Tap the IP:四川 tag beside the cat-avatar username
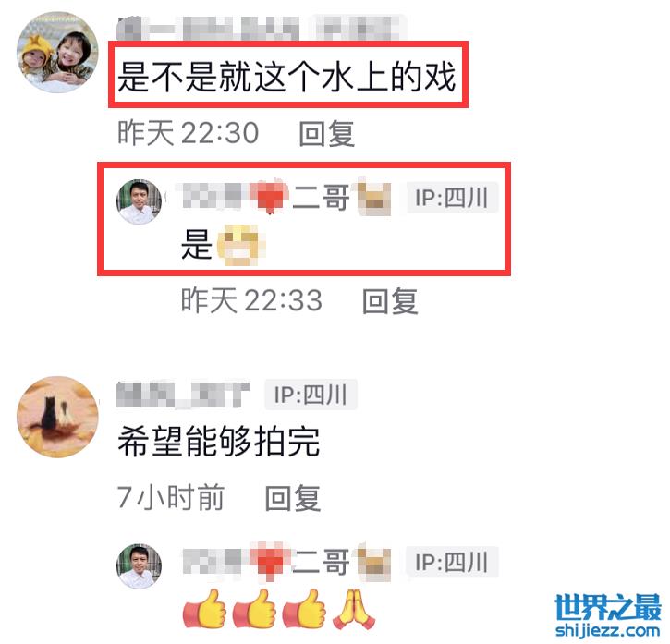This screenshot has width=670, height=644. point(311,394)
